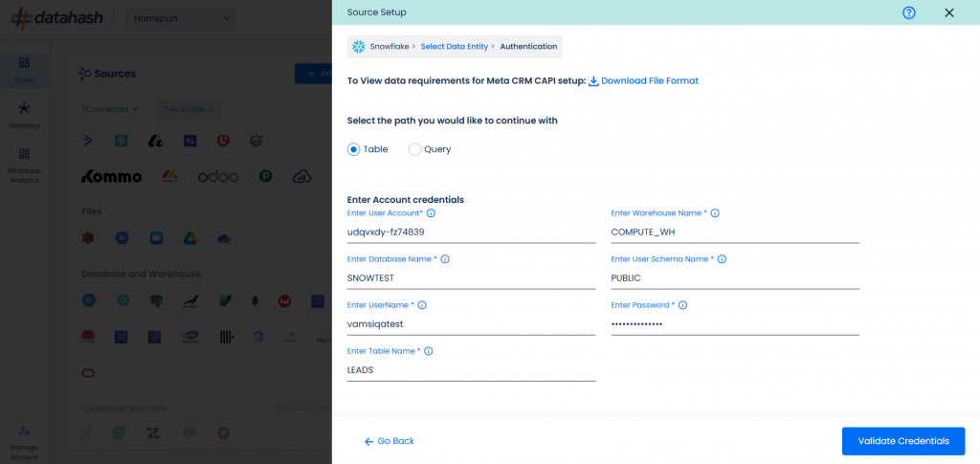Click the Validate Credentials button

coord(903,441)
